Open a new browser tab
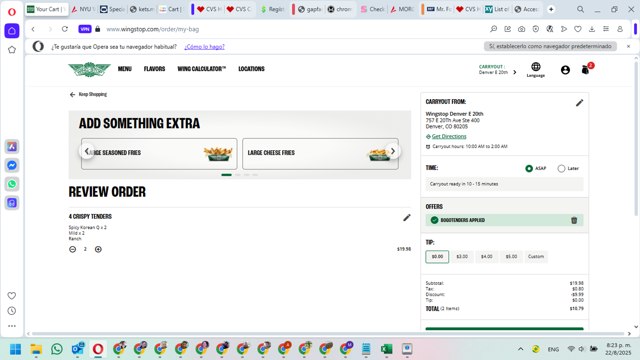Viewport: 640px width, 360px height. tap(551, 9)
